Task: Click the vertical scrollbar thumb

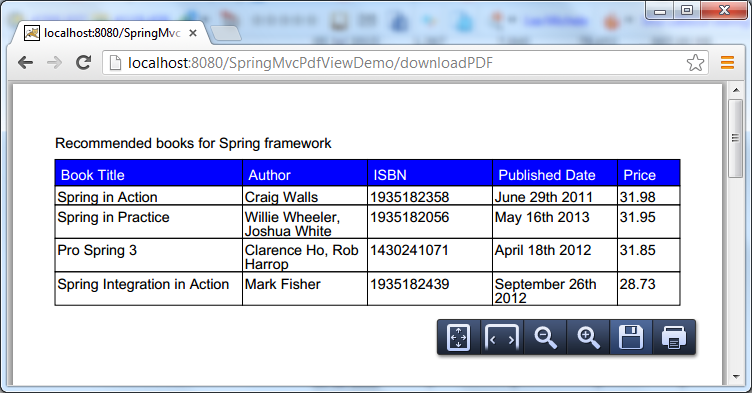Action: click(736, 139)
